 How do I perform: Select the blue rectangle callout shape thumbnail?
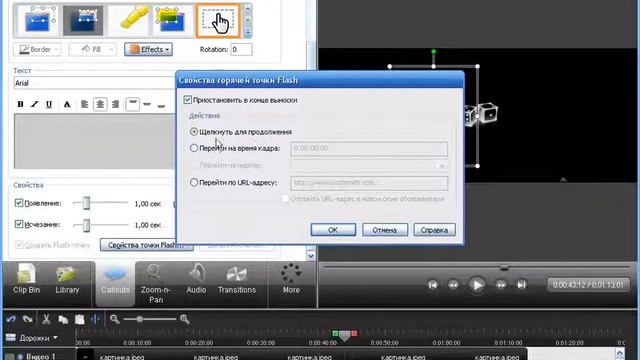[39, 20]
